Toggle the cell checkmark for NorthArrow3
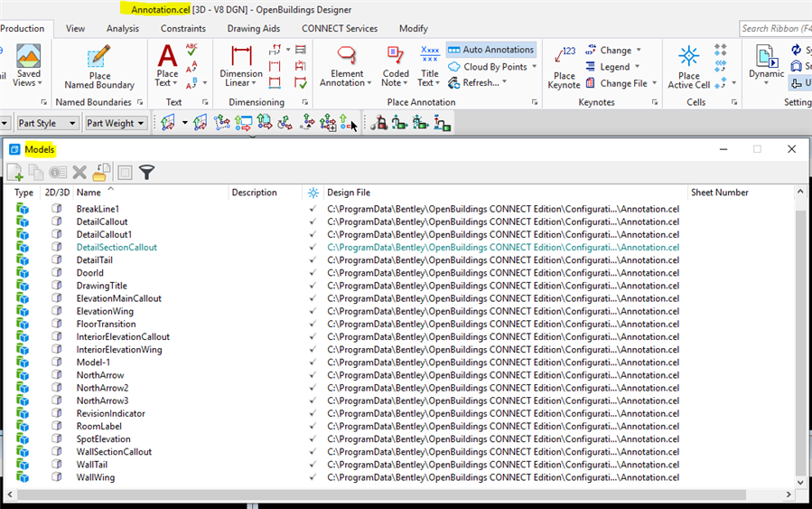Screen dimensions: 812x509 click(x=313, y=401)
